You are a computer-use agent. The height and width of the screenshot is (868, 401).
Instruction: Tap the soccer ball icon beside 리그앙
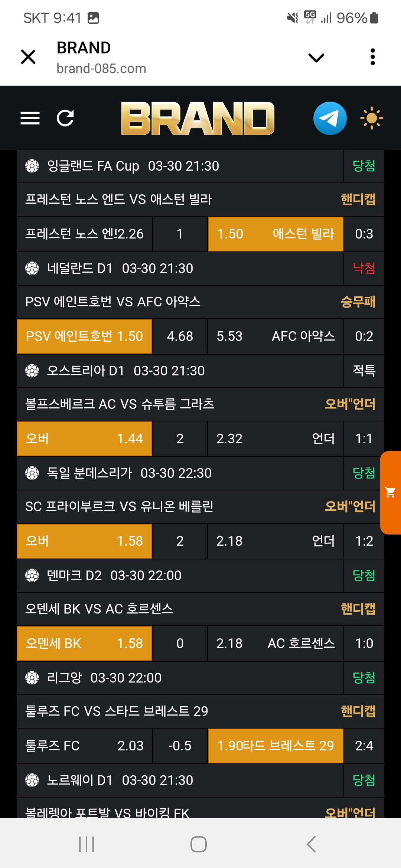coord(32,678)
